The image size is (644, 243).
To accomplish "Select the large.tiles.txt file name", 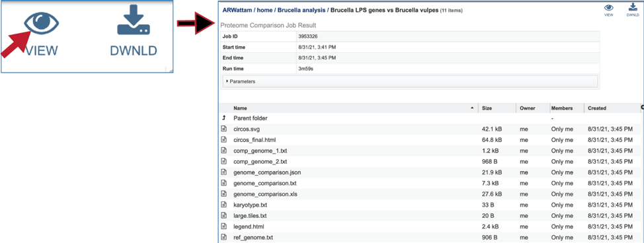I will pyautogui.click(x=250, y=215).
